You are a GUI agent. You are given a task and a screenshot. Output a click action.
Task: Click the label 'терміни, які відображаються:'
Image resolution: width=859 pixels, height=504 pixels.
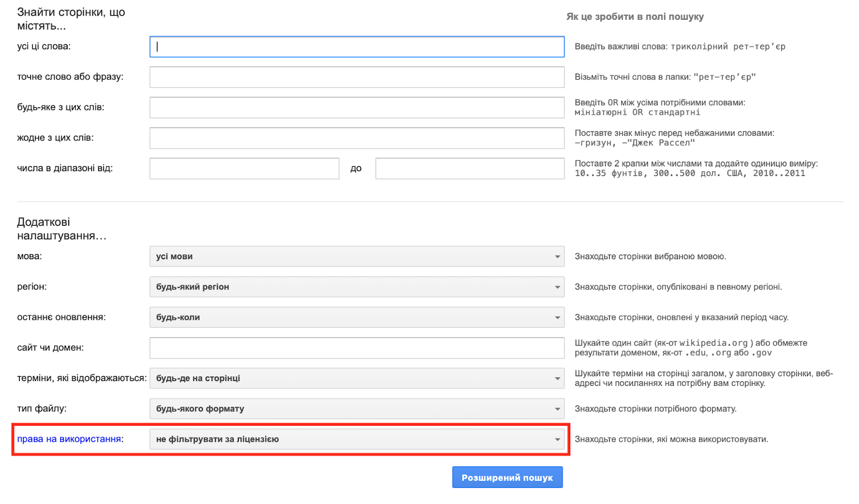(82, 378)
